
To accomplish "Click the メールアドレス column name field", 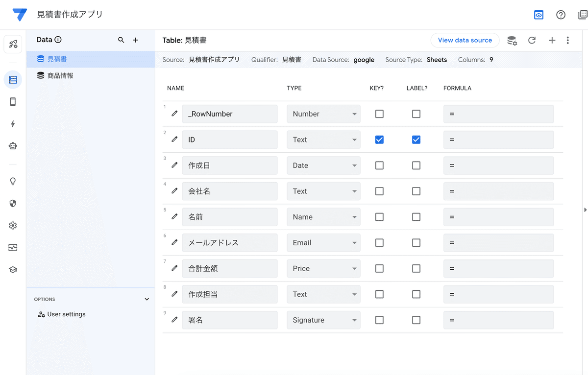I will pos(230,242).
